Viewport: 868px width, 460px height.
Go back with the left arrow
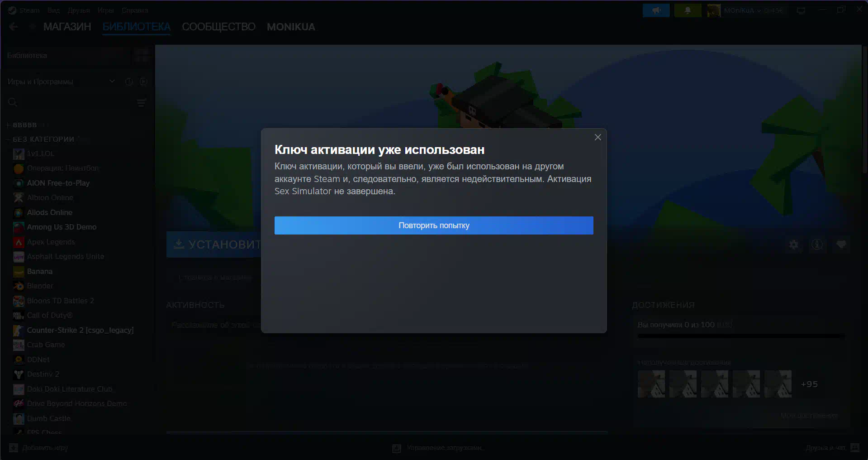coord(14,27)
